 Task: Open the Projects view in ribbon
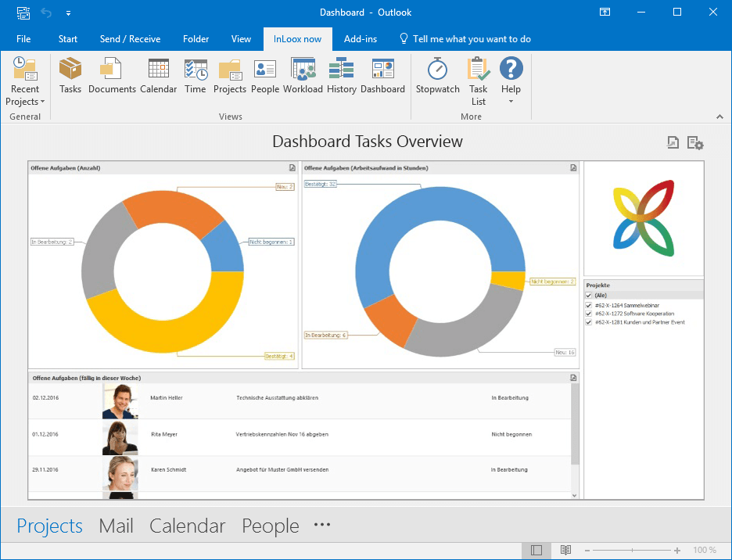pos(230,76)
